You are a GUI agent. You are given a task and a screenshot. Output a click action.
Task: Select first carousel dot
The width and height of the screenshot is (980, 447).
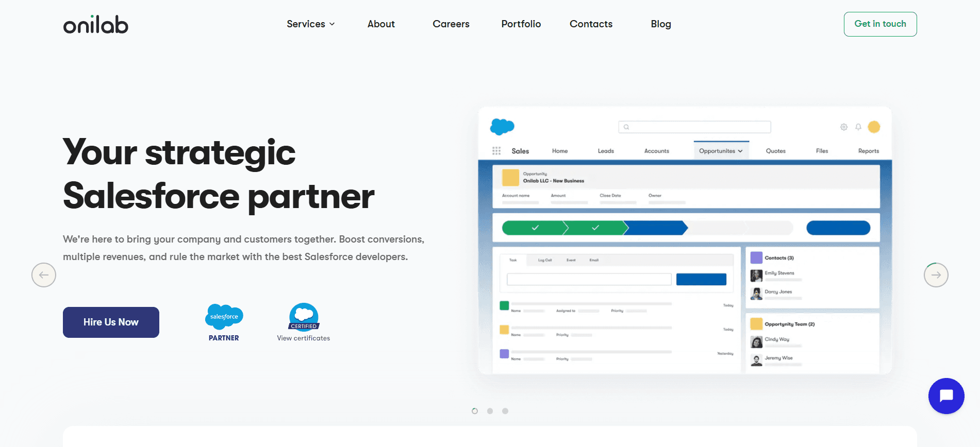click(475, 411)
